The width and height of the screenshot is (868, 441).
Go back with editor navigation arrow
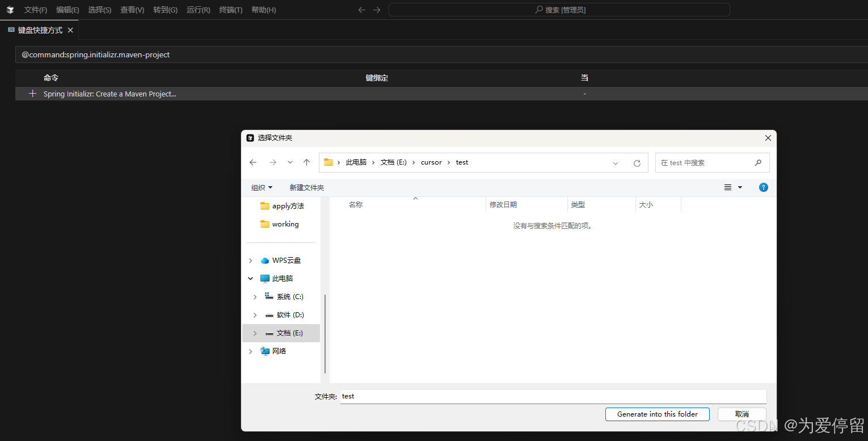tap(362, 10)
